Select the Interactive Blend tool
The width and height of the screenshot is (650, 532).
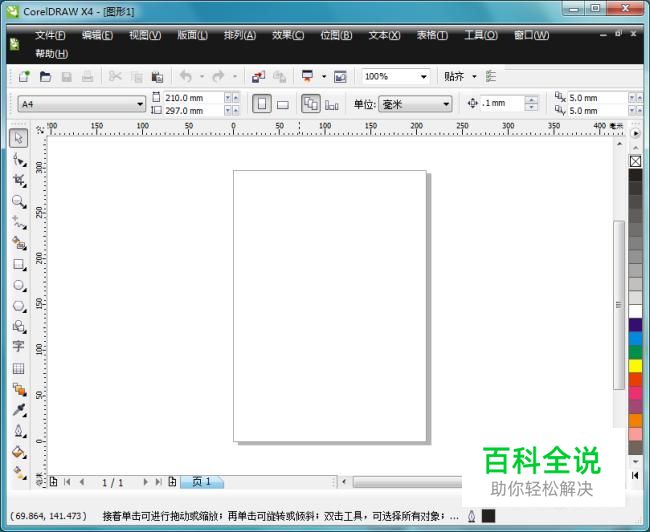pyautogui.click(x=19, y=389)
